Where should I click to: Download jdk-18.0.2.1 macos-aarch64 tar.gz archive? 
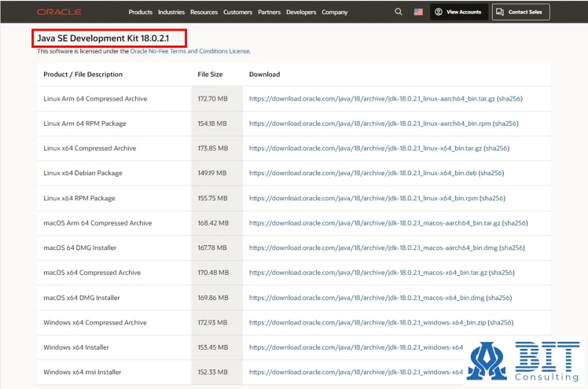pyautogui.click(x=375, y=222)
